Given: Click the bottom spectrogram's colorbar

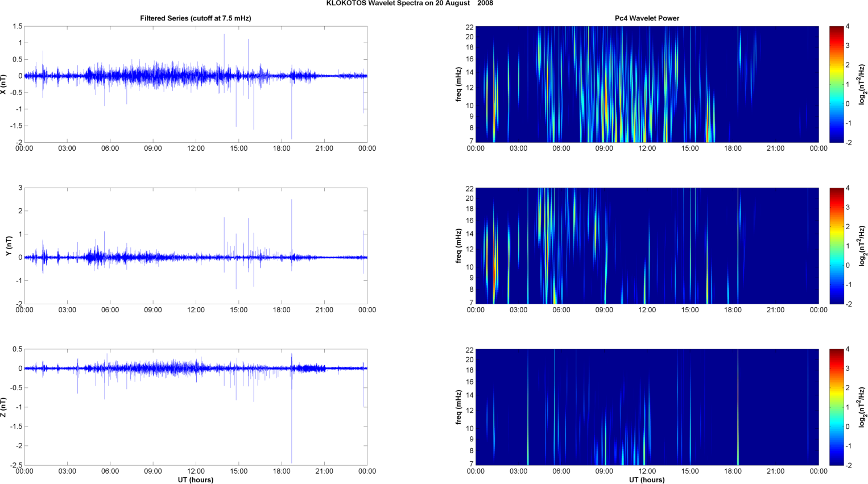Looking at the screenshot, I should (836, 407).
